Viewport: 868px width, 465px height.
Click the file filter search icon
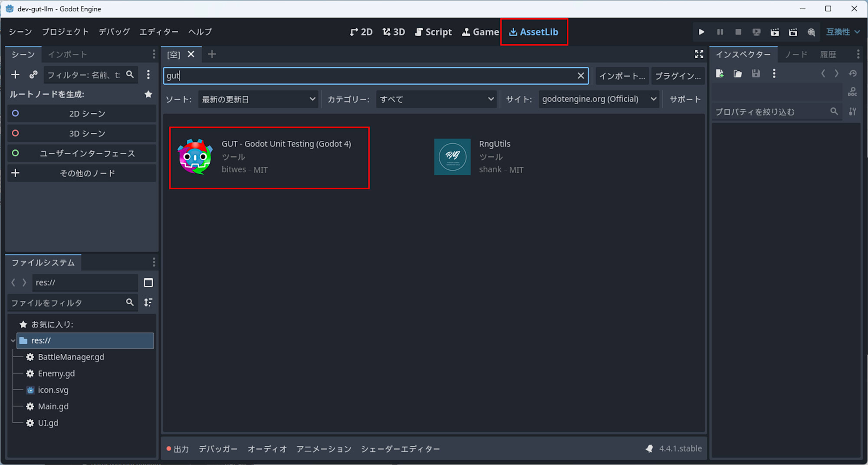(x=130, y=302)
